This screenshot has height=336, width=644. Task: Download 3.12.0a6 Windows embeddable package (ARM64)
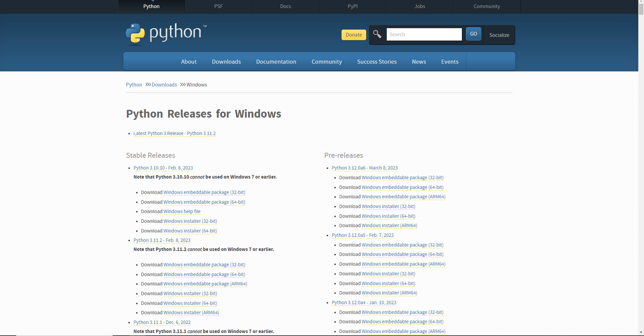click(x=404, y=197)
